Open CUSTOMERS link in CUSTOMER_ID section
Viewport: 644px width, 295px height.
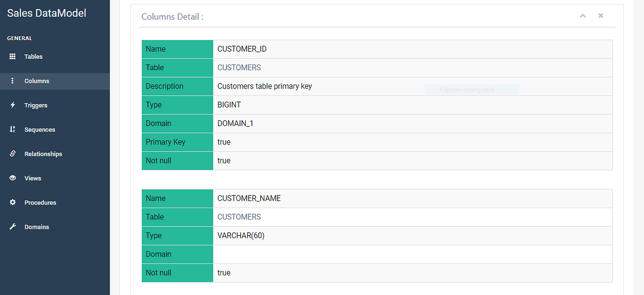(x=239, y=67)
